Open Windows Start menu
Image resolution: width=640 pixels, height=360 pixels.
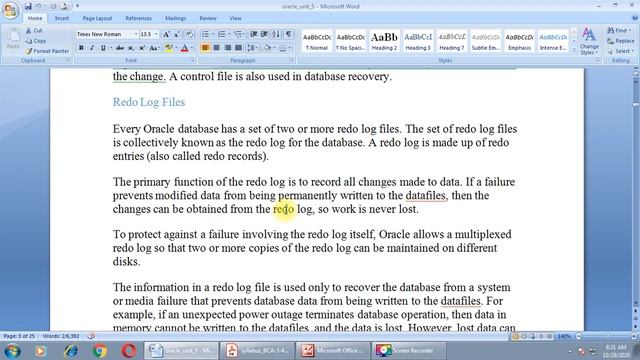click(x=13, y=351)
